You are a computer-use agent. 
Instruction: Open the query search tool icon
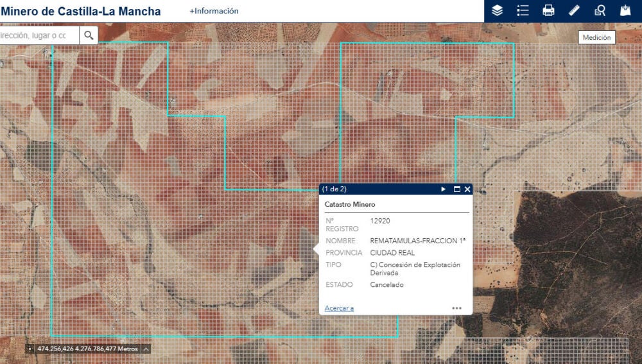(600, 11)
